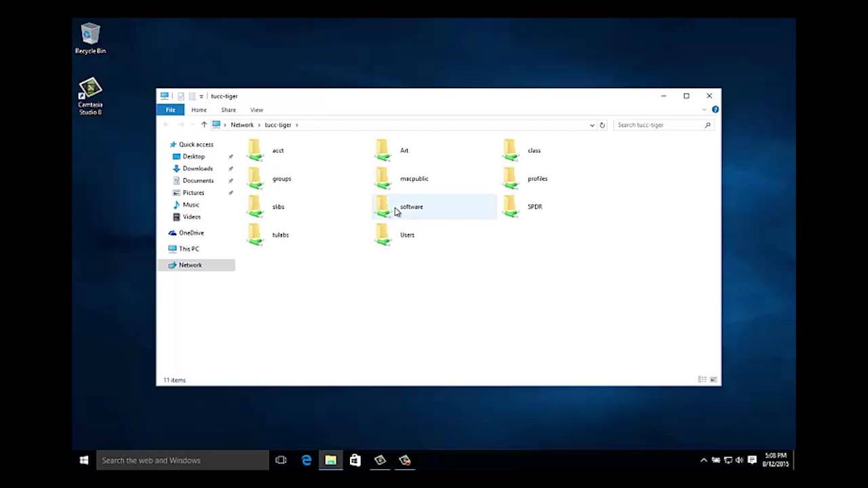Click the Network breadcrumb in address bar
Viewport: 868px width, 488px height.
point(242,125)
